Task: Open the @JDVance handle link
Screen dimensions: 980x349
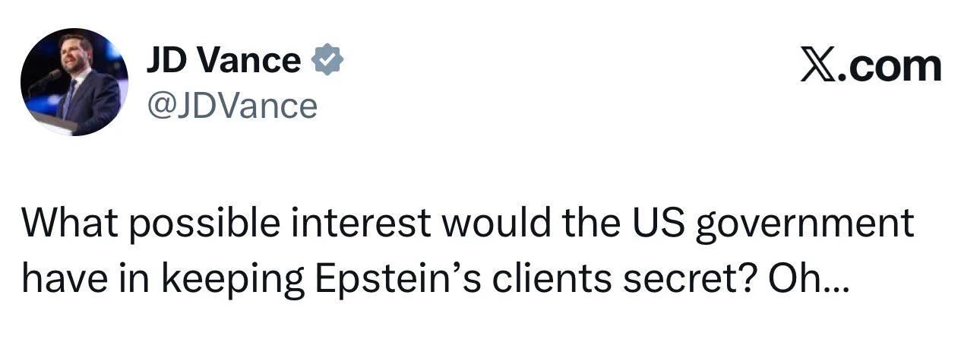Action: [x=231, y=106]
